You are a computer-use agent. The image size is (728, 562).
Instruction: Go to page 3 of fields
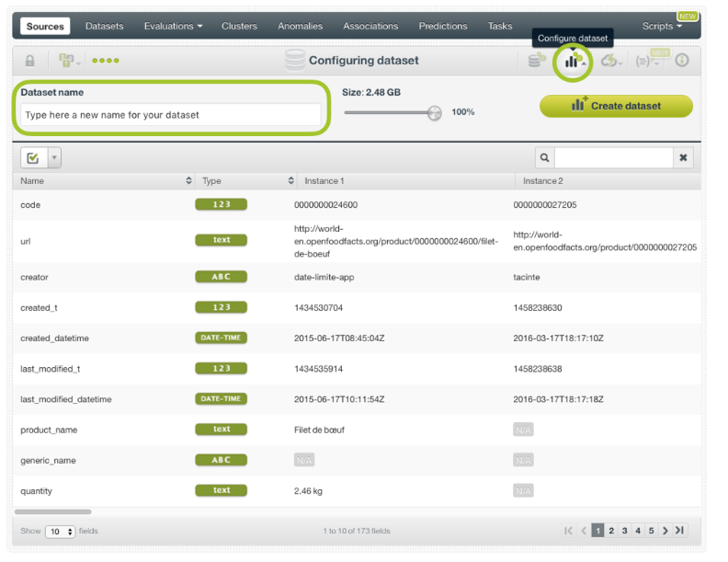coord(624,531)
